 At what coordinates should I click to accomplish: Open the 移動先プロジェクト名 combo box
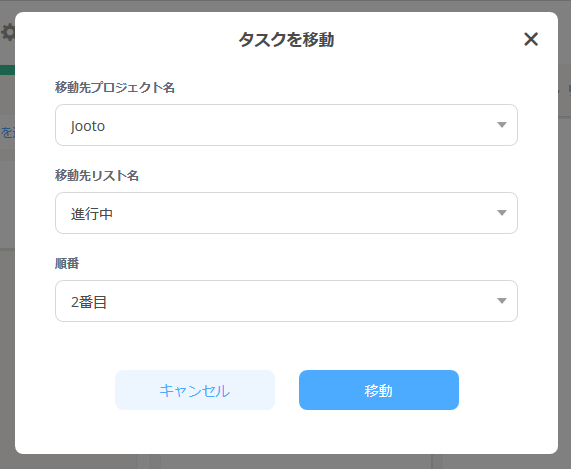[x=286, y=125]
